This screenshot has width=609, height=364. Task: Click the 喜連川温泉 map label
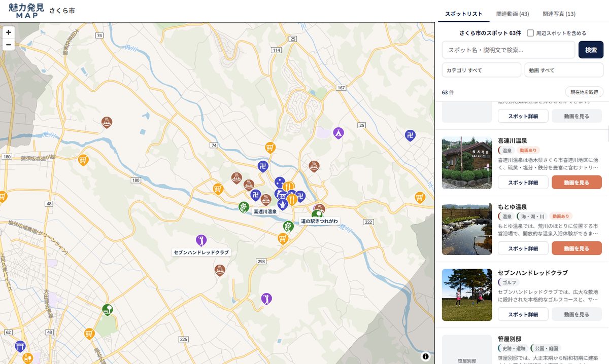coord(265,211)
